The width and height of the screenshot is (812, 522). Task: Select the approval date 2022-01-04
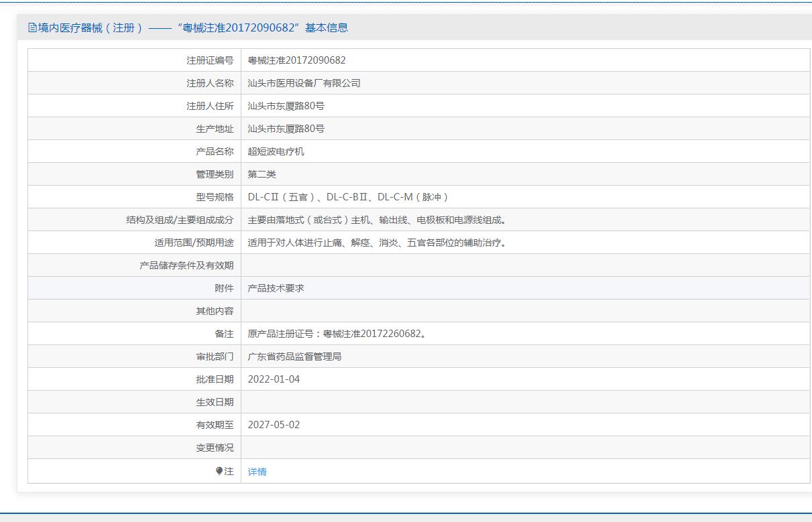pyautogui.click(x=274, y=379)
